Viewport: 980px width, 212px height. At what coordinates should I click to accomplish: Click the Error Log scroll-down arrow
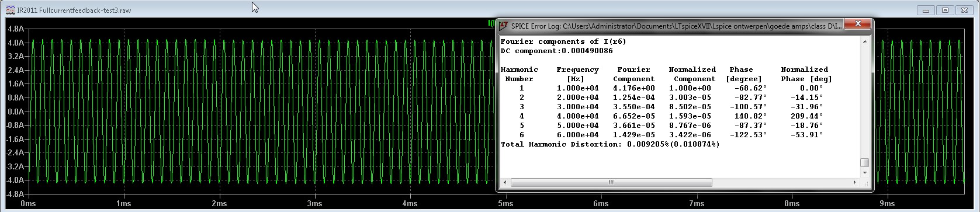[865, 172]
